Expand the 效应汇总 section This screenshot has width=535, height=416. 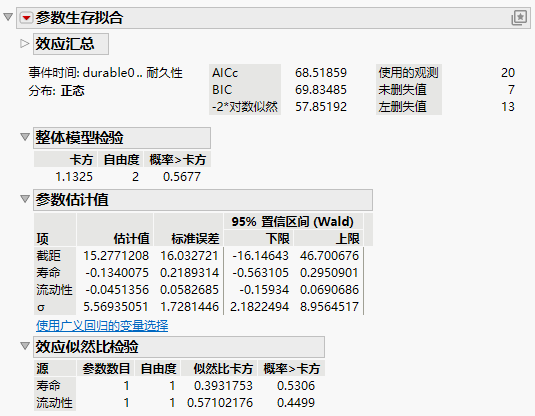click(24, 44)
